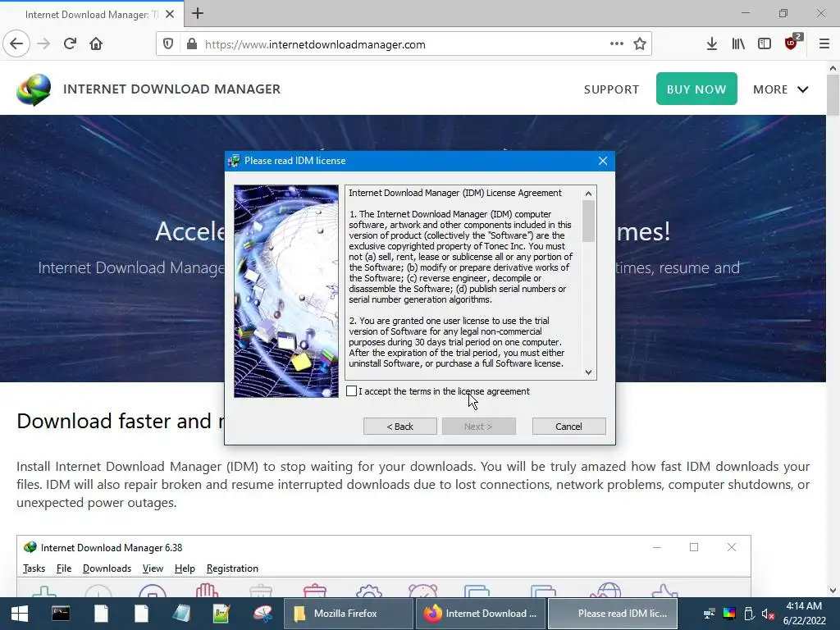Open the Firefox downloads arrow panel
Screen dimensions: 840x630
point(711,44)
